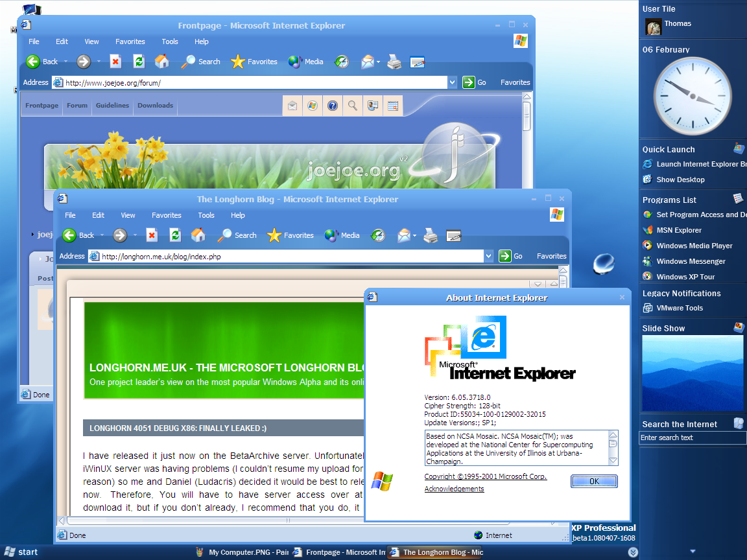Open the Help menu in the Longhorn Blog window
The height and width of the screenshot is (560, 747).
tap(238, 215)
